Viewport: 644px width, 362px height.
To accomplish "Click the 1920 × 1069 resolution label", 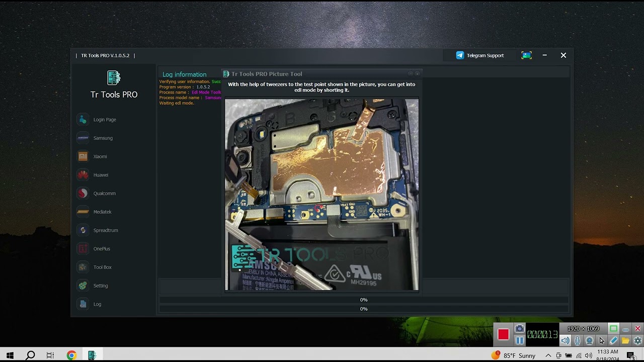I will click(583, 329).
